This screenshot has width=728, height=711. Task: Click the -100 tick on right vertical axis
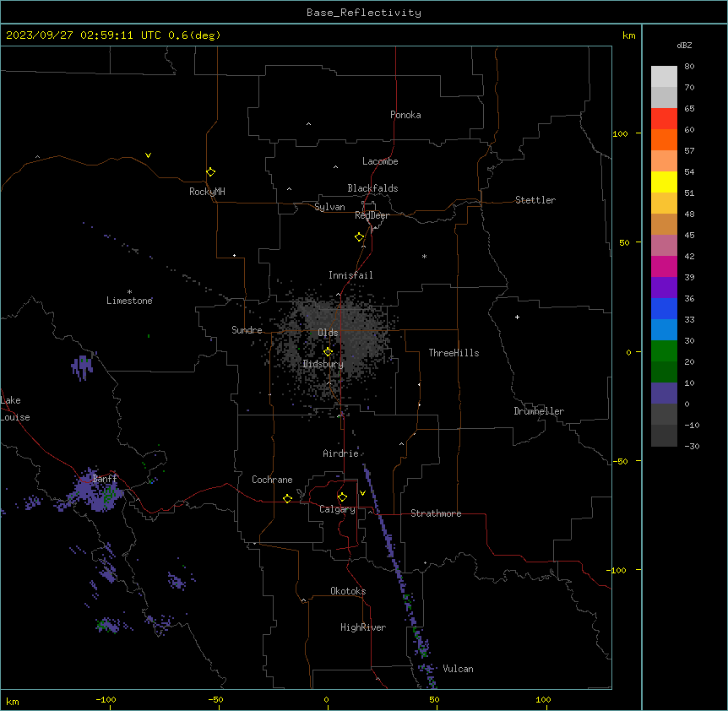616,570
